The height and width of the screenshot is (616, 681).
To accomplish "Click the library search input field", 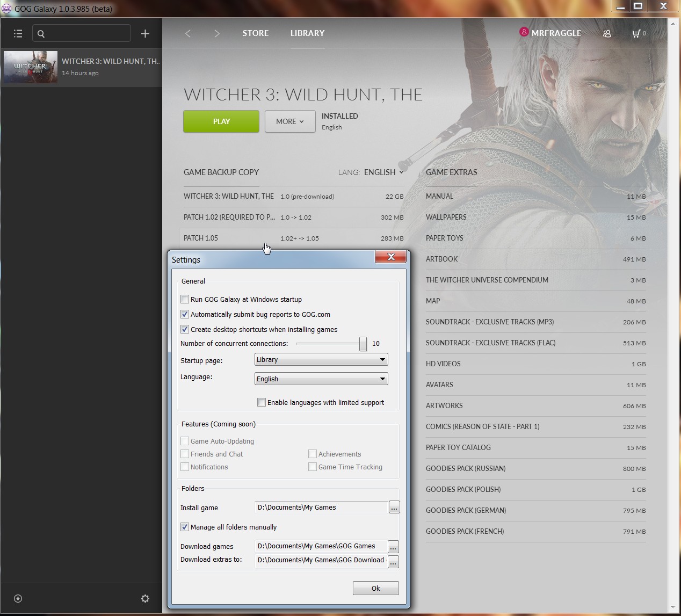I will [82, 33].
